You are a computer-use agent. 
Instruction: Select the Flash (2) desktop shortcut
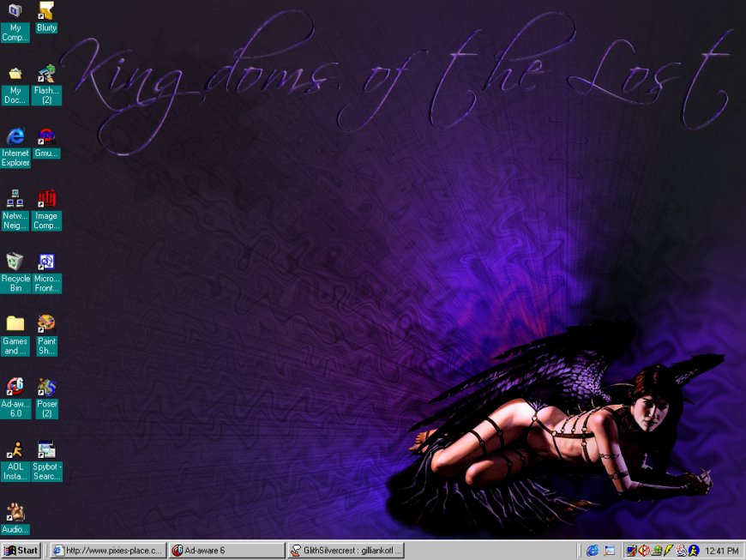[x=46, y=74]
